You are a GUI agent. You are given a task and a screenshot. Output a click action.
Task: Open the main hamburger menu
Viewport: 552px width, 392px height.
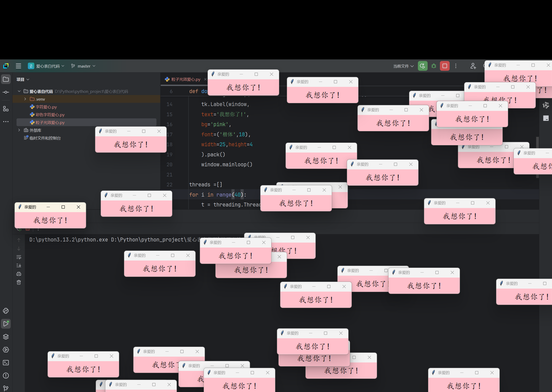[18, 66]
